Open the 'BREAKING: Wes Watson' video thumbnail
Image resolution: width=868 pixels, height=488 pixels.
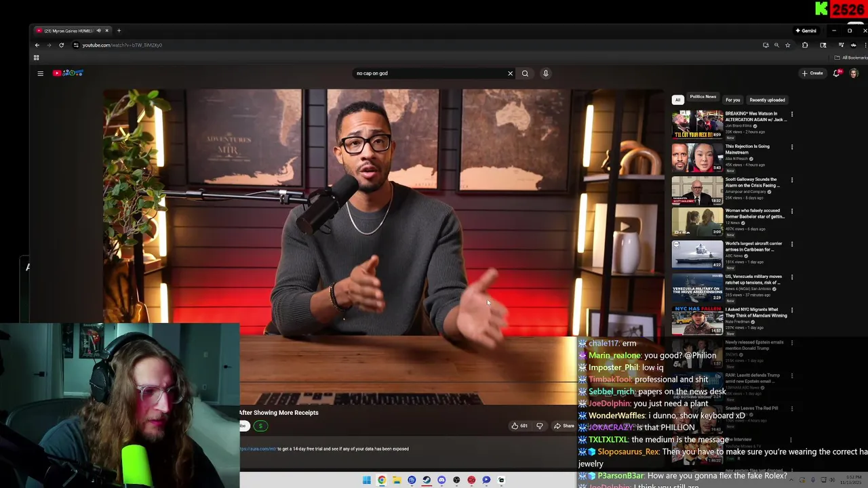coord(697,124)
